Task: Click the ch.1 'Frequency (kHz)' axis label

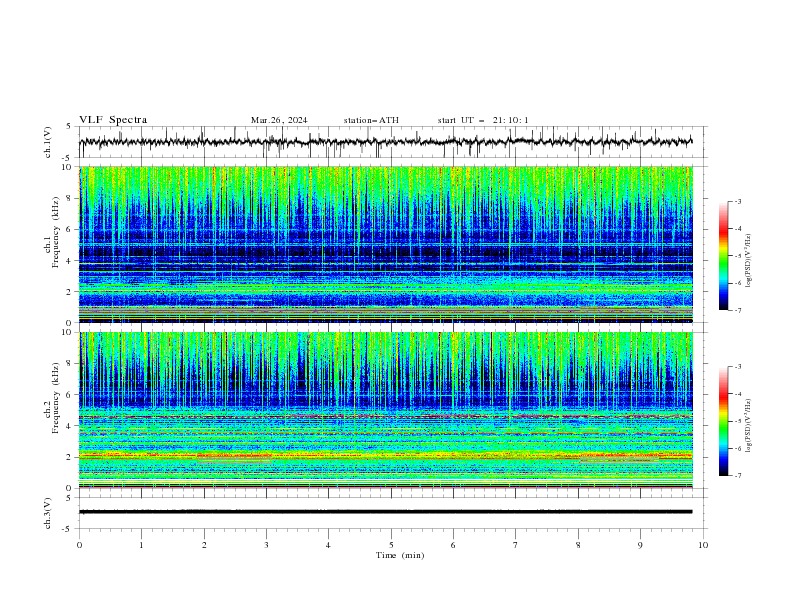Action: pyautogui.click(x=56, y=232)
